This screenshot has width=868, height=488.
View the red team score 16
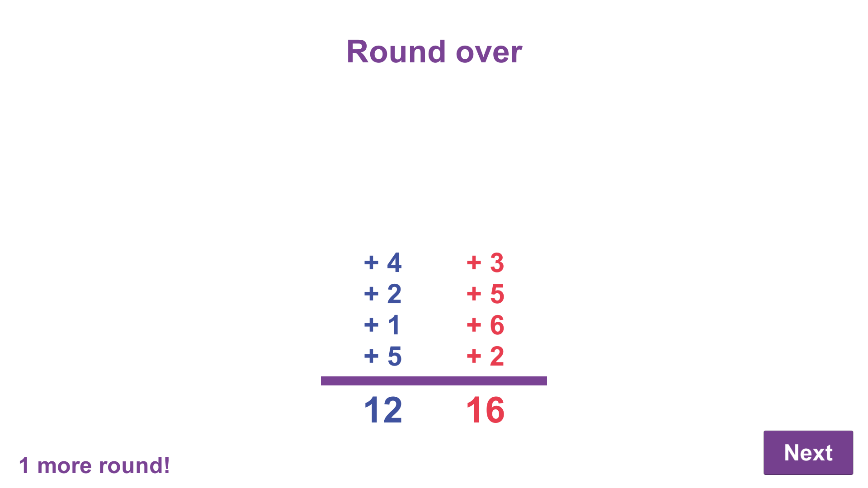coord(484,409)
